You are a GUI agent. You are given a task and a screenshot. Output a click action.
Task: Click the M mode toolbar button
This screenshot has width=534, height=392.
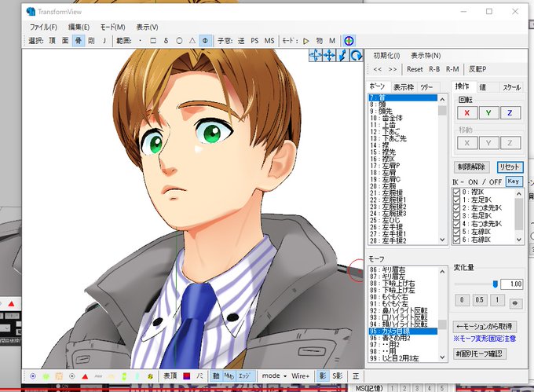coord(332,41)
